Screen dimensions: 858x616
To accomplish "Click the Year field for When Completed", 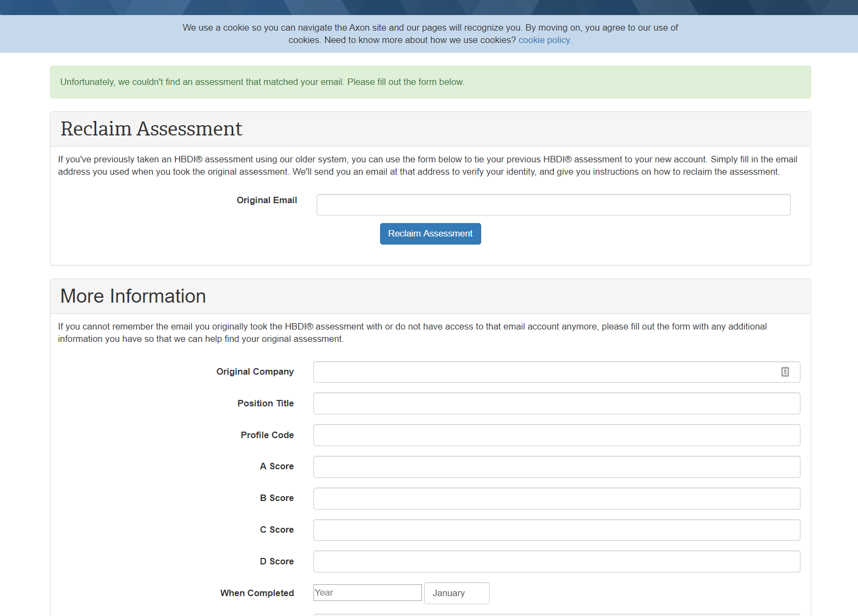I will (368, 593).
